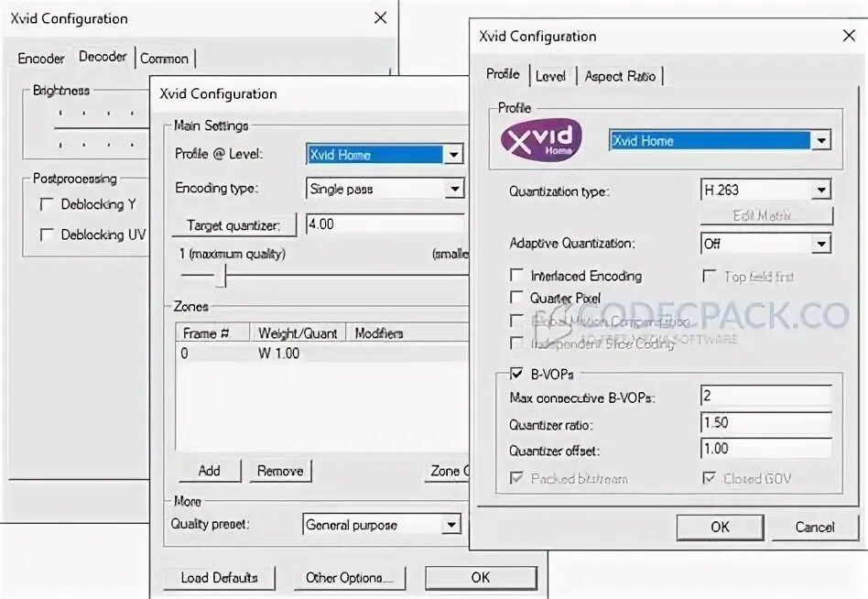
Task: Toggle Closed GOV checkbox
Action: [x=709, y=478]
